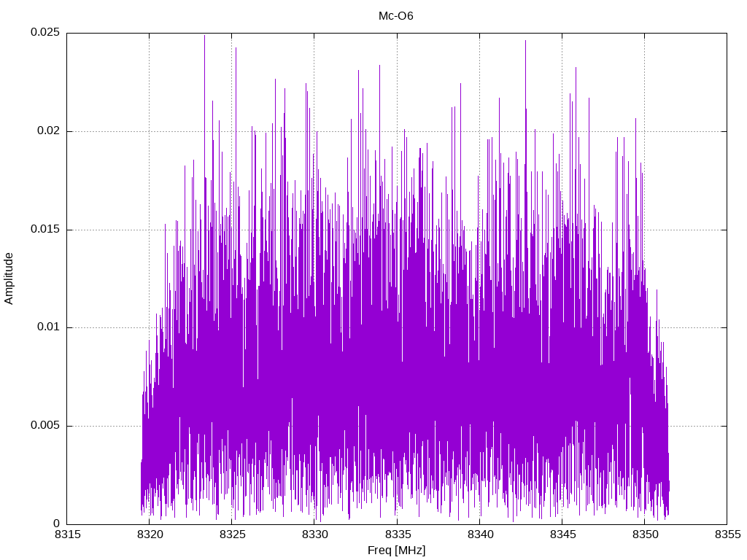
Task: Click the y-axis tick label 0.015
Action: pos(45,229)
